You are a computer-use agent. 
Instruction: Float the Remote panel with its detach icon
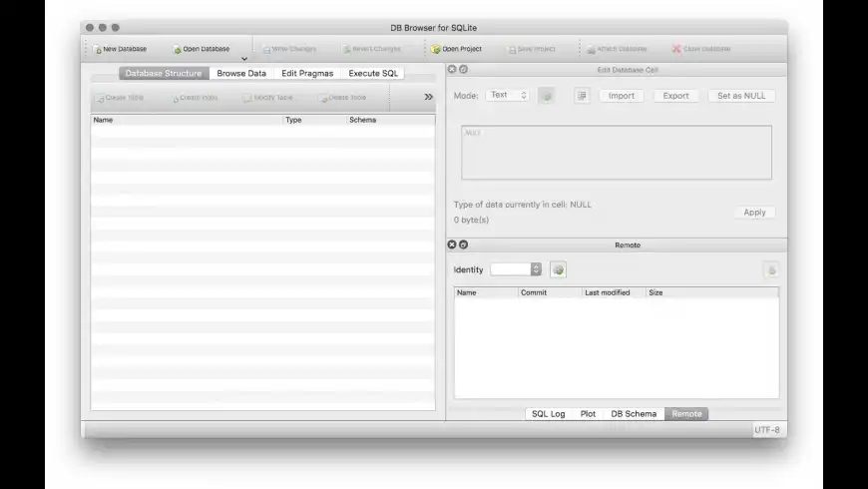tap(463, 244)
